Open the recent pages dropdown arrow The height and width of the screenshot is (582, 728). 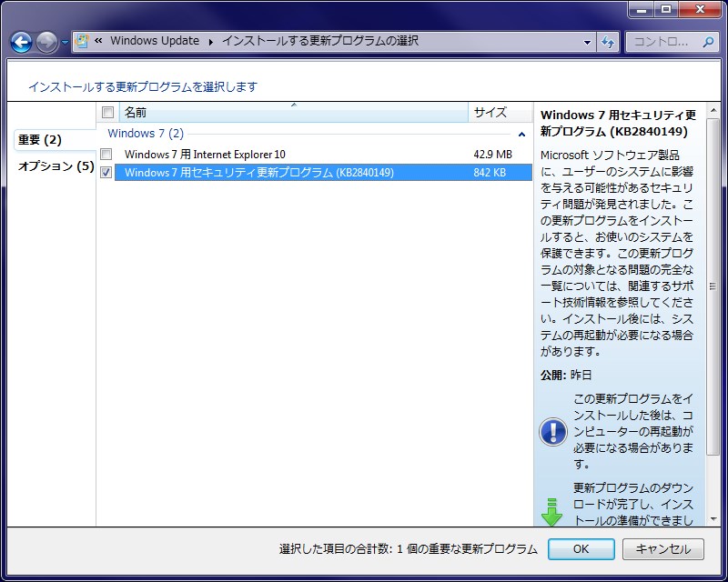pos(66,43)
